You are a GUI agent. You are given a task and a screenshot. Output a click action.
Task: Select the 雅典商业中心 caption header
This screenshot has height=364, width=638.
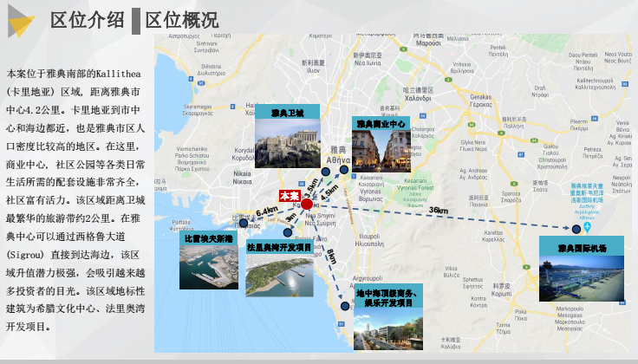click(381, 123)
